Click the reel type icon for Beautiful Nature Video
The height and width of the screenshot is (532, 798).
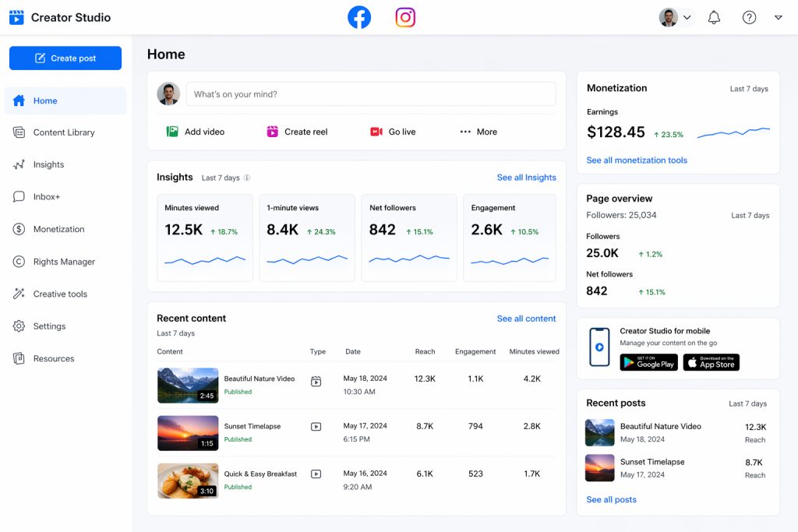tap(316, 382)
